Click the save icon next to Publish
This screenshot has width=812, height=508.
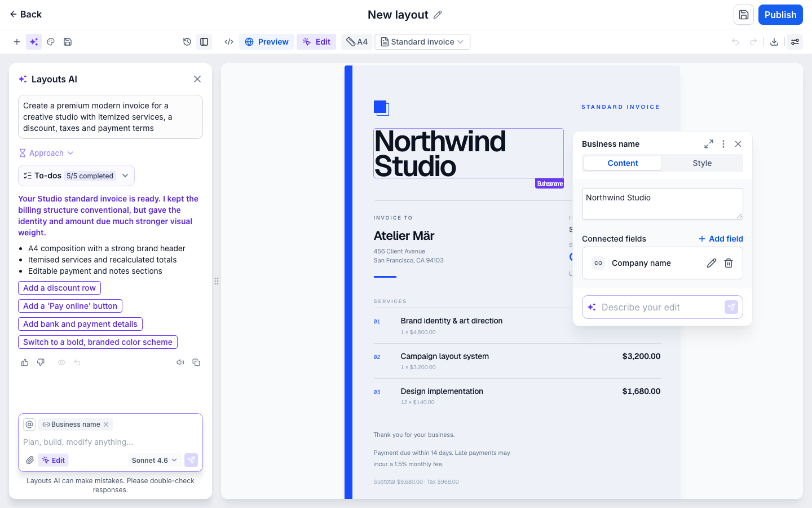point(744,15)
